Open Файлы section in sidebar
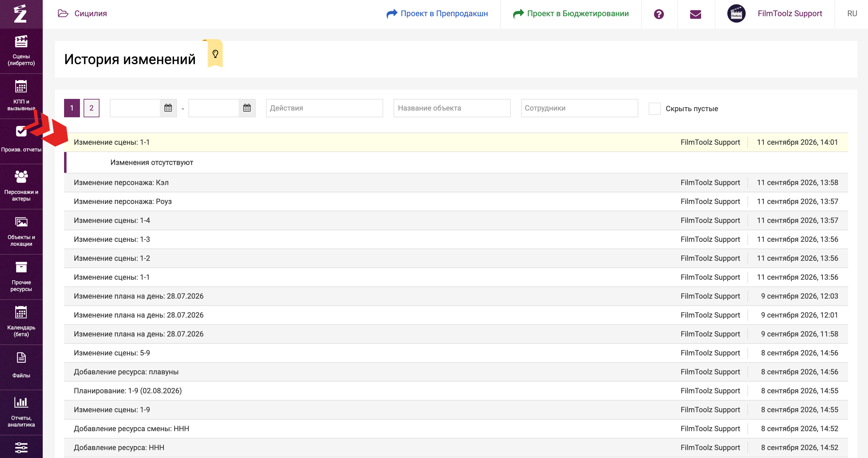This screenshot has height=458, width=868. 21,367
